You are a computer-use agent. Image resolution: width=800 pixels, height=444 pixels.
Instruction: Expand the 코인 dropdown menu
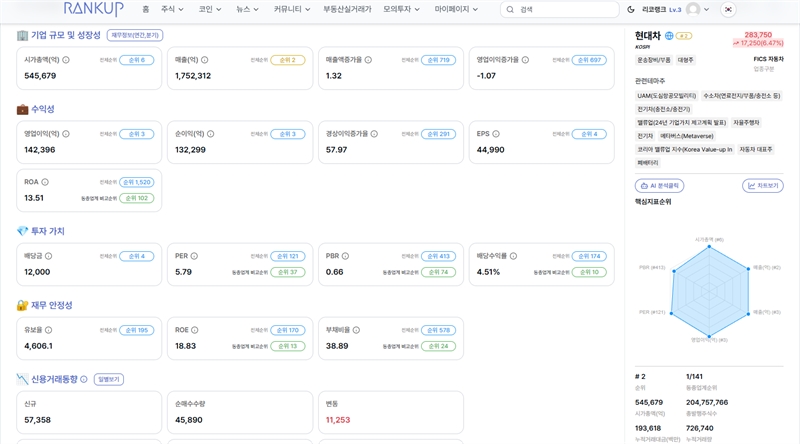[x=209, y=9]
